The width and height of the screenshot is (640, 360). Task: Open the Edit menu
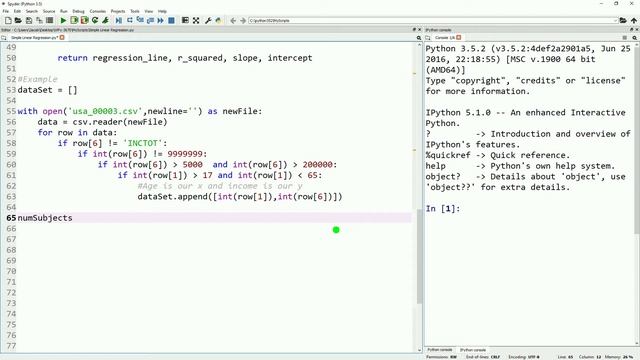point(17,11)
